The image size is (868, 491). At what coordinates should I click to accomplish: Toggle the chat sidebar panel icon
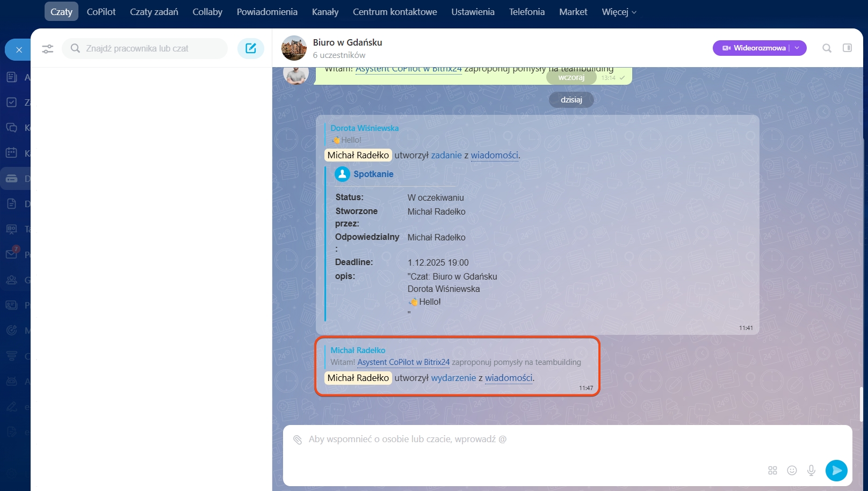tap(847, 48)
